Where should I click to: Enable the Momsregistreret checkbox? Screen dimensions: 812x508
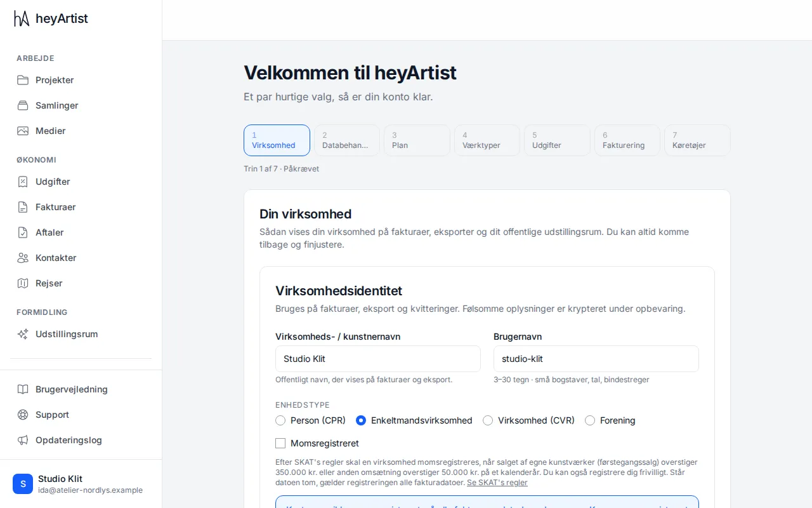tap(280, 443)
